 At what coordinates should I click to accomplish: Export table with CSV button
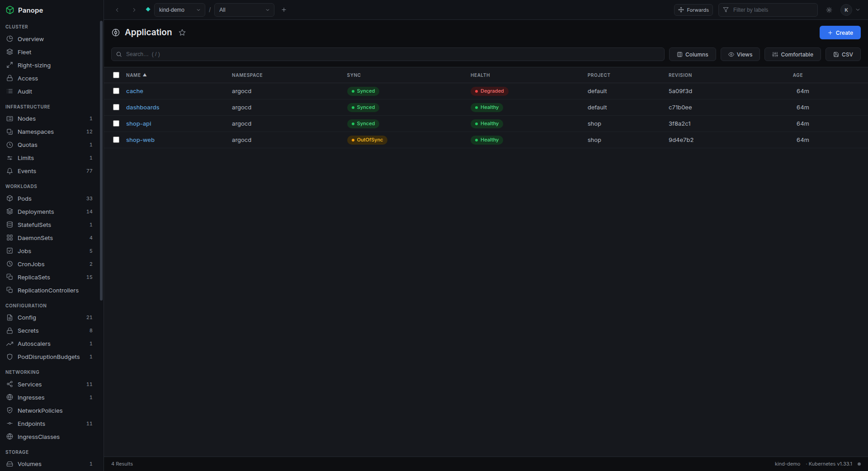tap(843, 54)
